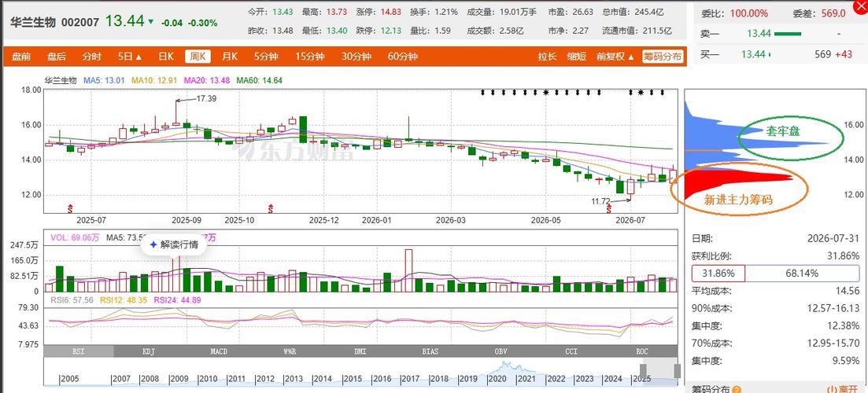Open the 前复权 adjustment dropdown
Screen dimensions: 868x393
[615, 57]
